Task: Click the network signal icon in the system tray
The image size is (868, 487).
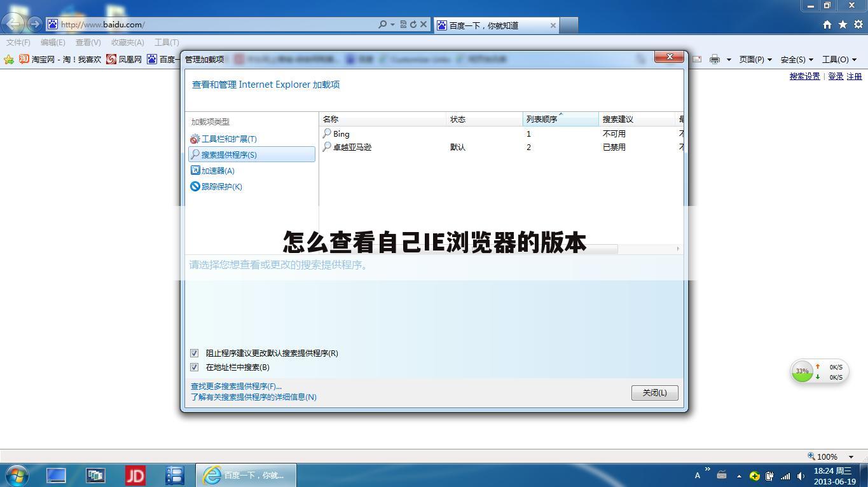Action: pos(785,476)
